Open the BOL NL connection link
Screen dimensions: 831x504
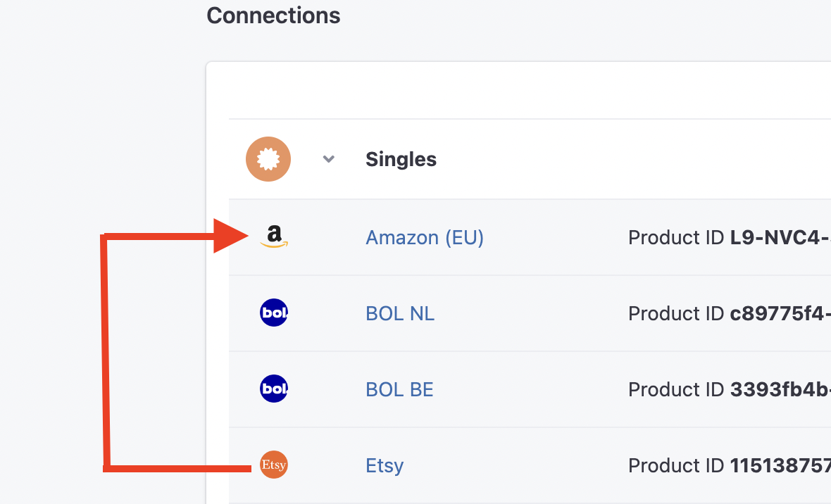coord(400,313)
